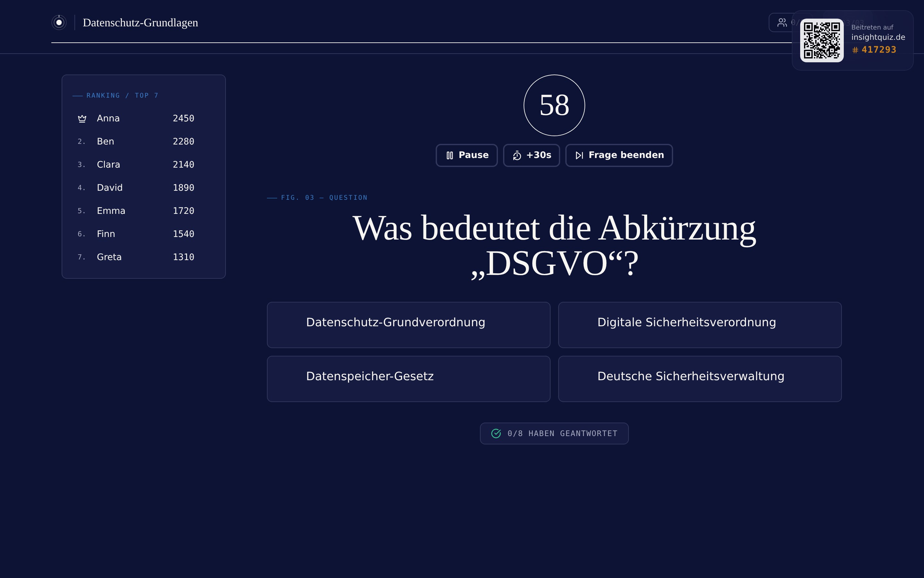This screenshot has width=924, height=578.
Task: Select David in the ranking list
Action: click(x=143, y=188)
